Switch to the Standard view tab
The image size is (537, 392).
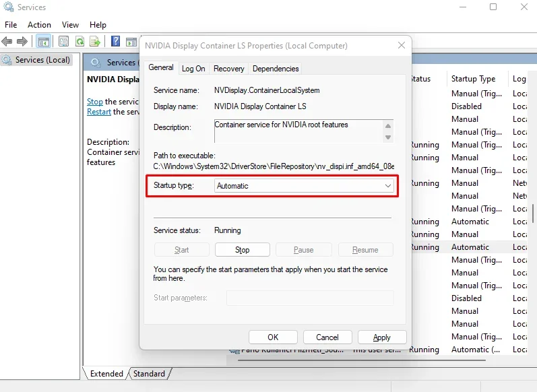click(x=149, y=374)
